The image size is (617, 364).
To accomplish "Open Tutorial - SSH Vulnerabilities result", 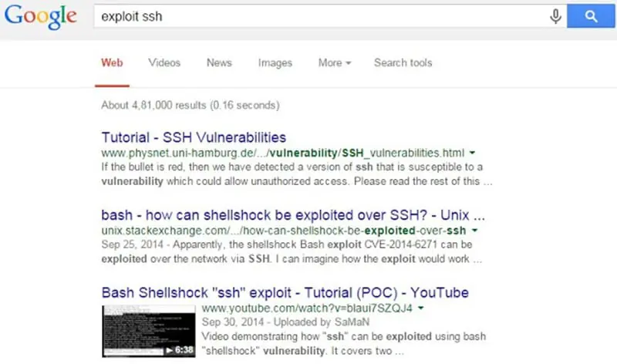I will click(194, 138).
